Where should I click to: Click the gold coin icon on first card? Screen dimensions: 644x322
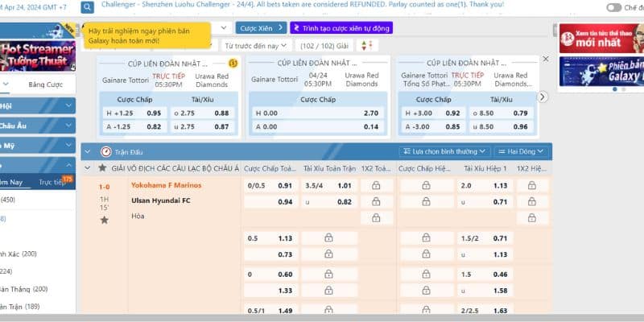click(x=233, y=63)
